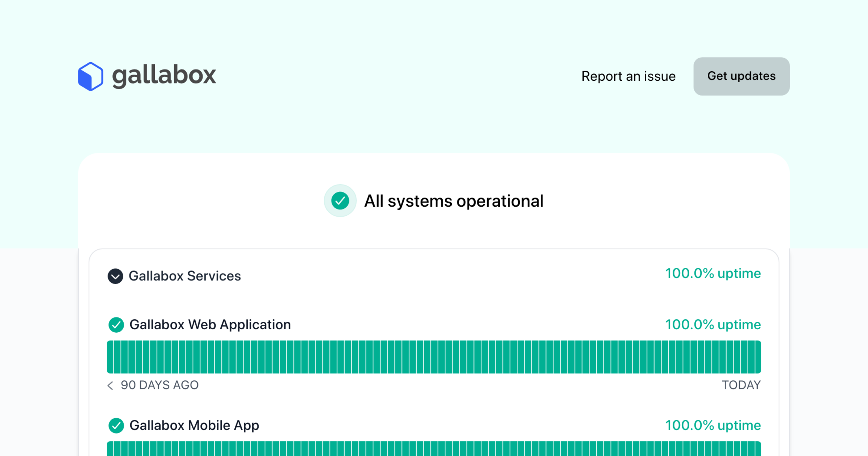Open the previous 90-day period with the back chevron
The width and height of the screenshot is (868, 456).
tap(110, 386)
